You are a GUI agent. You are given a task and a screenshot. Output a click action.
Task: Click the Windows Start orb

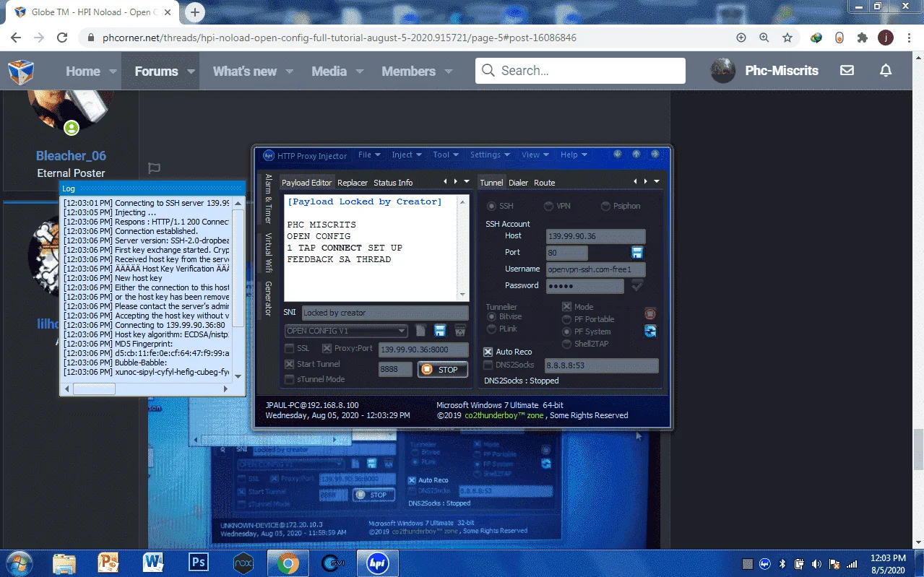(20, 563)
